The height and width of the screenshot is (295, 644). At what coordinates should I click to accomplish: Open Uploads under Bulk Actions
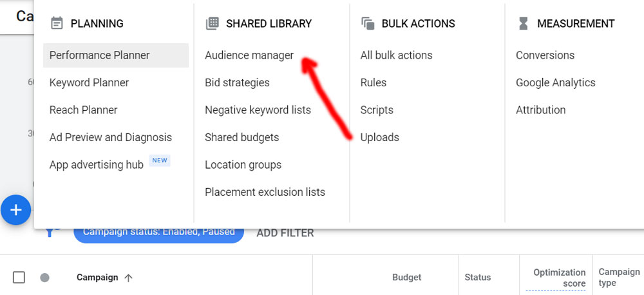[379, 137]
